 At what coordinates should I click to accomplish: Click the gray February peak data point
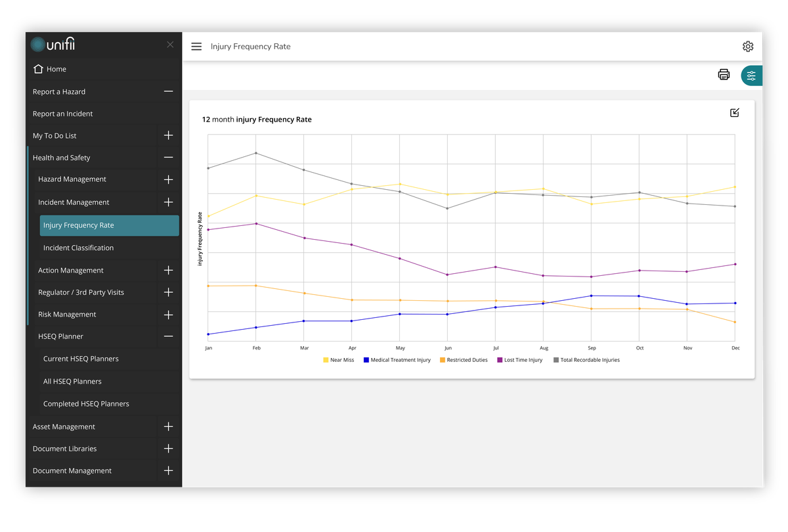pyautogui.click(x=256, y=153)
